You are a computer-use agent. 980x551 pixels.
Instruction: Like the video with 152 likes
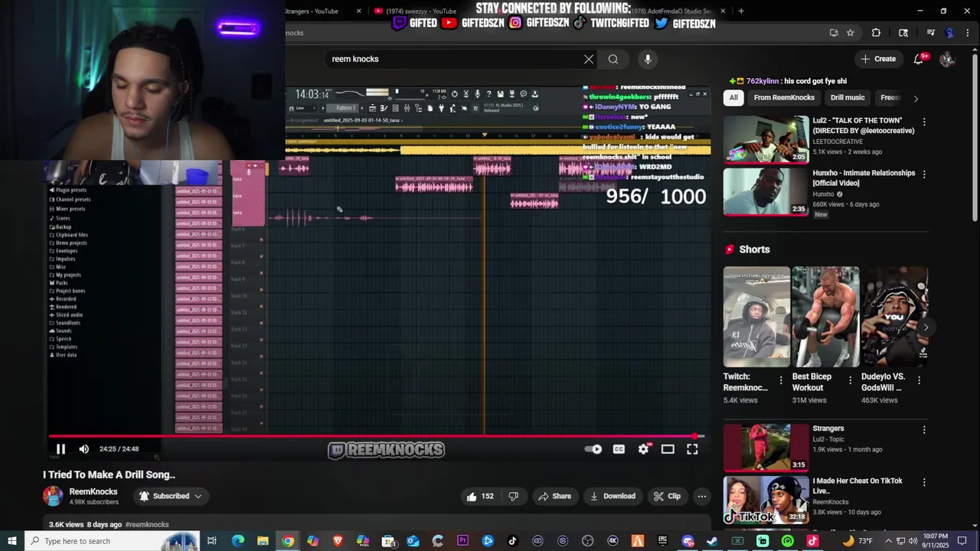[480, 496]
